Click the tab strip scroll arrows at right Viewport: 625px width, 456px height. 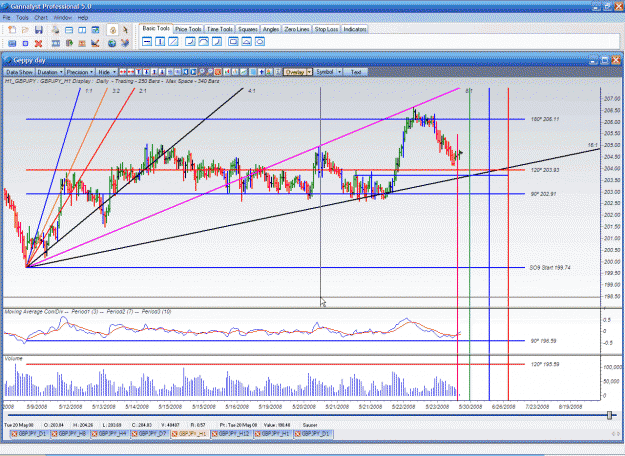(616, 434)
